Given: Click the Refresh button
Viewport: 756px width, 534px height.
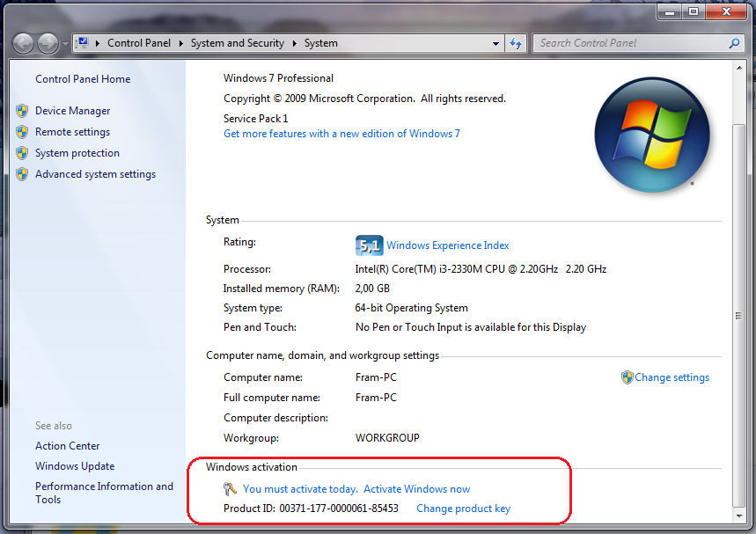Looking at the screenshot, I should point(516,43).
